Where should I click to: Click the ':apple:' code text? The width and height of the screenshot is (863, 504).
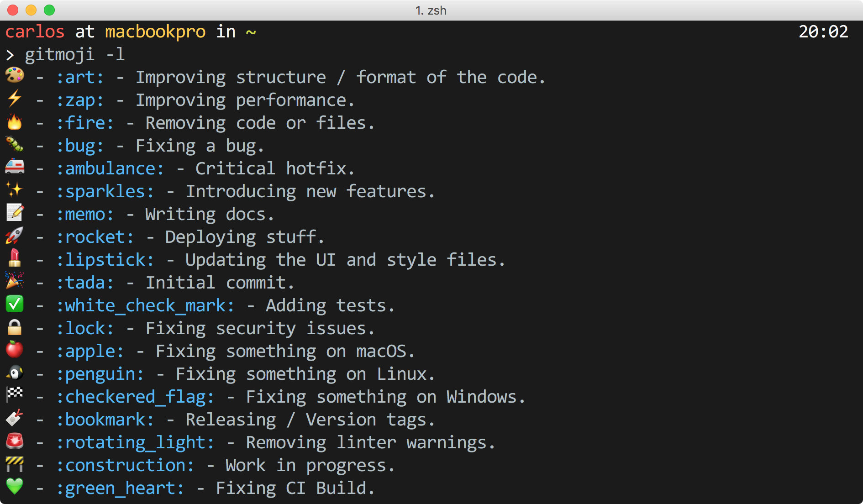(x=90, y=351)
